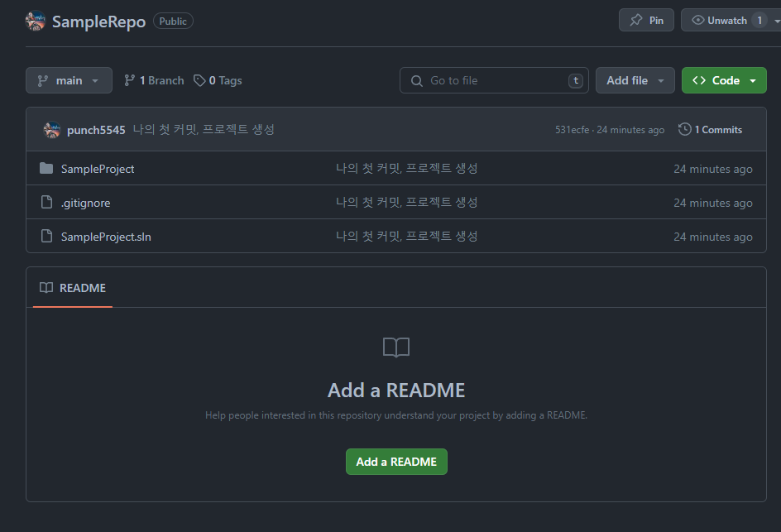Focus the Go to file search field
781x532 pixels.
(x=494, y=80)
